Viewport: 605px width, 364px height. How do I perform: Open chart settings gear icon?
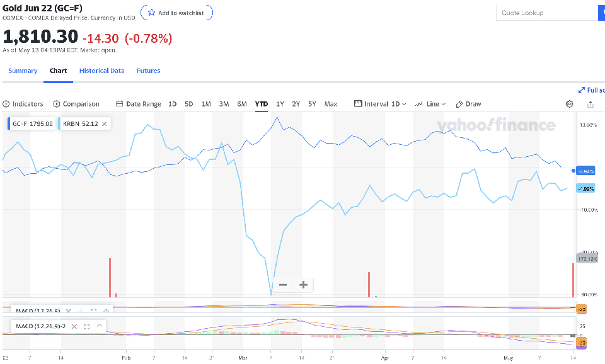pos(570,104)
